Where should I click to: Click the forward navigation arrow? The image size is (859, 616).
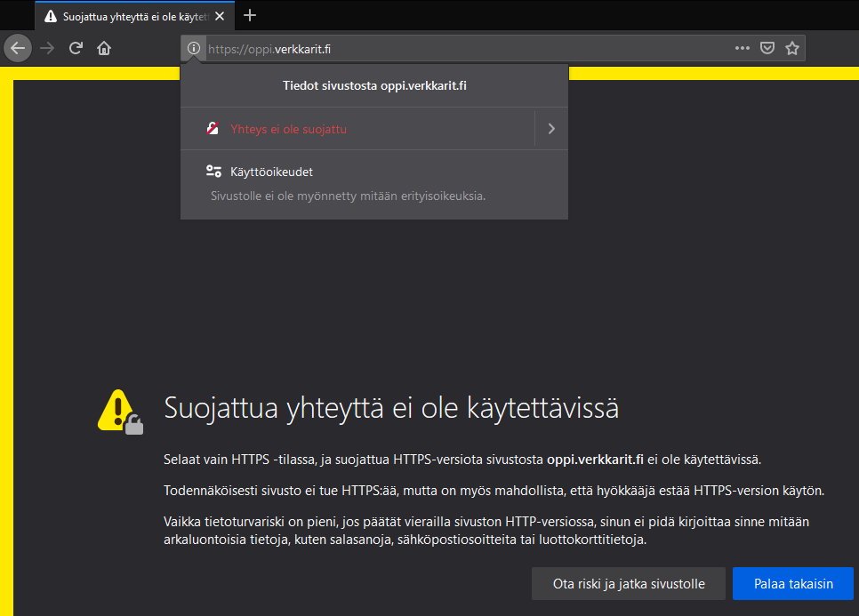pyautogui.click(x=47, y=49)
